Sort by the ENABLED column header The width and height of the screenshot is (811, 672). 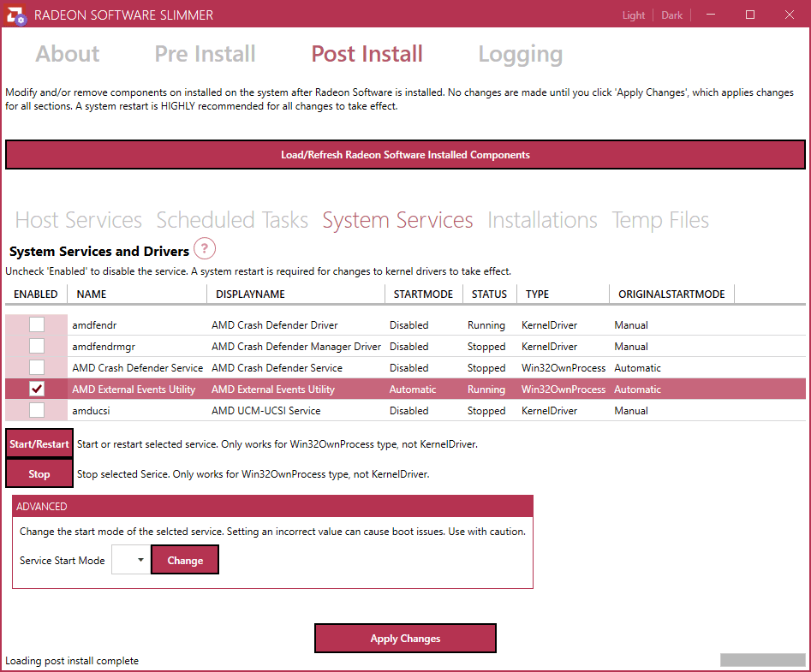pos(36,294)
